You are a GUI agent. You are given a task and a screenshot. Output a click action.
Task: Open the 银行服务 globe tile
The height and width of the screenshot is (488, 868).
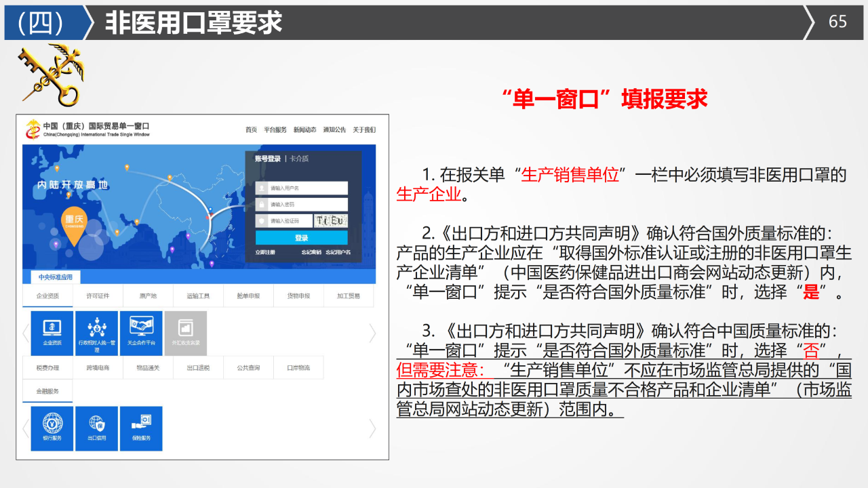click(52, 428)
